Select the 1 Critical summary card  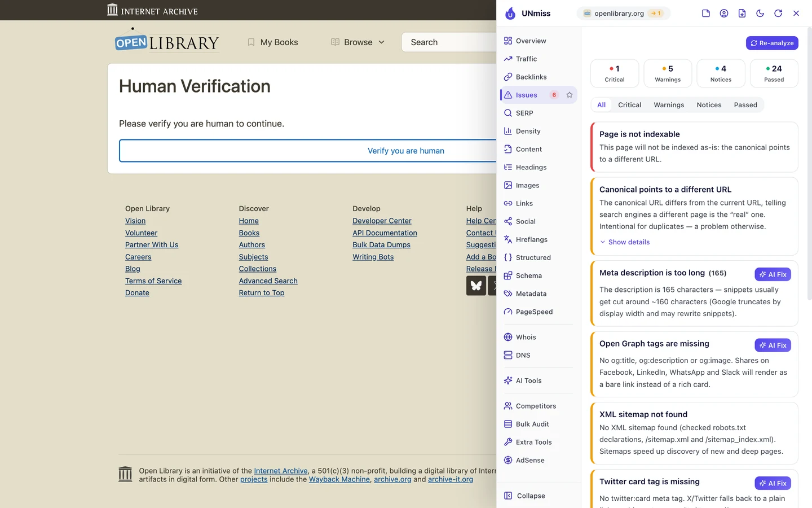[615, 73]
